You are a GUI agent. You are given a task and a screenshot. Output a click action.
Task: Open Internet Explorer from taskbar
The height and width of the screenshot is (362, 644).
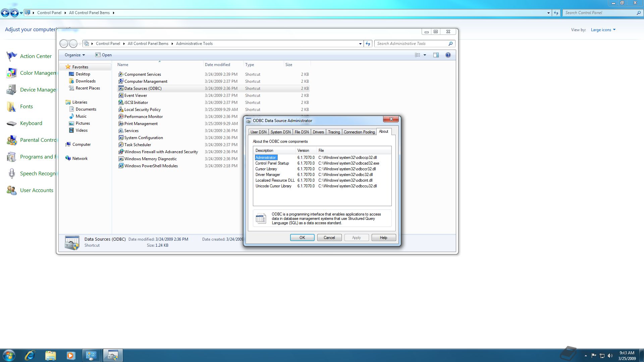[x=30, y=355]
